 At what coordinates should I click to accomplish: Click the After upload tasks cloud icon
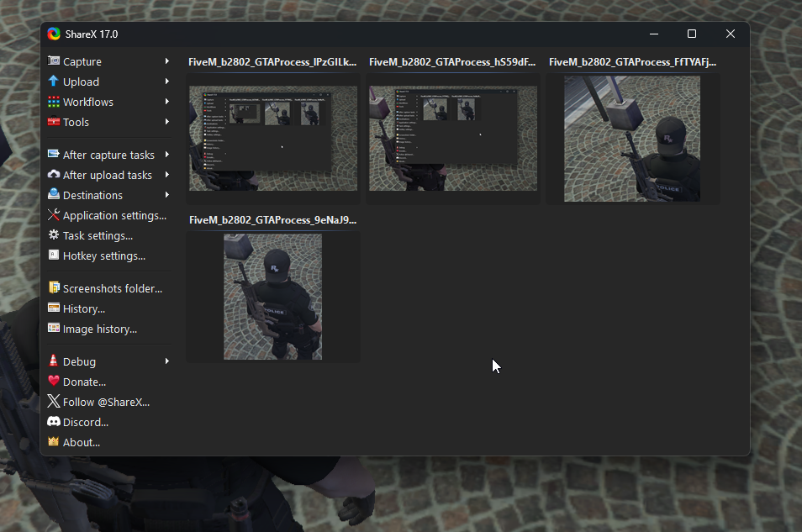[x=54, y=175]
